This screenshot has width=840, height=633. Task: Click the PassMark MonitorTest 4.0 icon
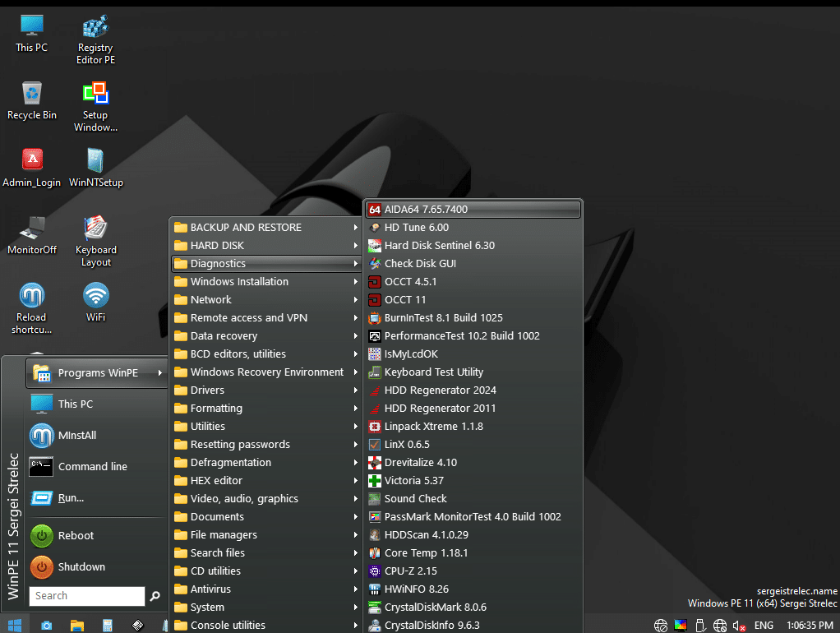[375, 517]
